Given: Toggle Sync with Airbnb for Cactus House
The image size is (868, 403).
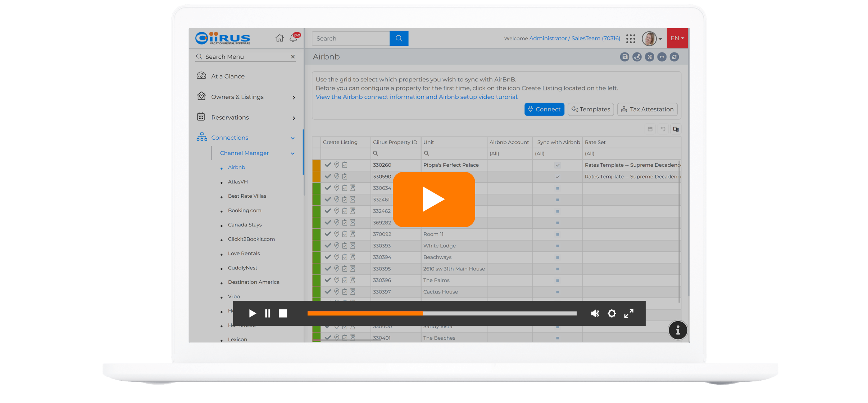Looking at the screenshot, I should [558, 292].
